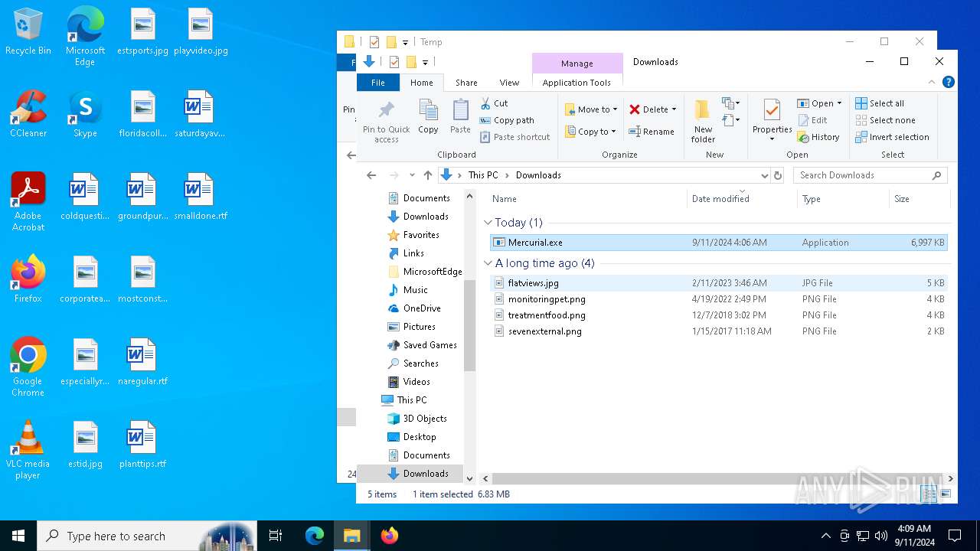Click the volume icon in system tray
The width and height of the screenshot is (980, 551).
coord(881,536)
